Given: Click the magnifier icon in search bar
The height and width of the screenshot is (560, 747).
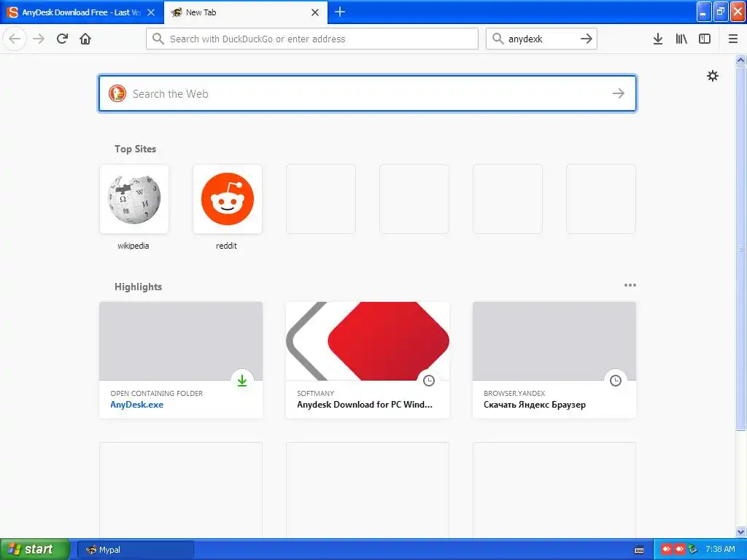Looking at the screenshot, I should pos(498,39).
